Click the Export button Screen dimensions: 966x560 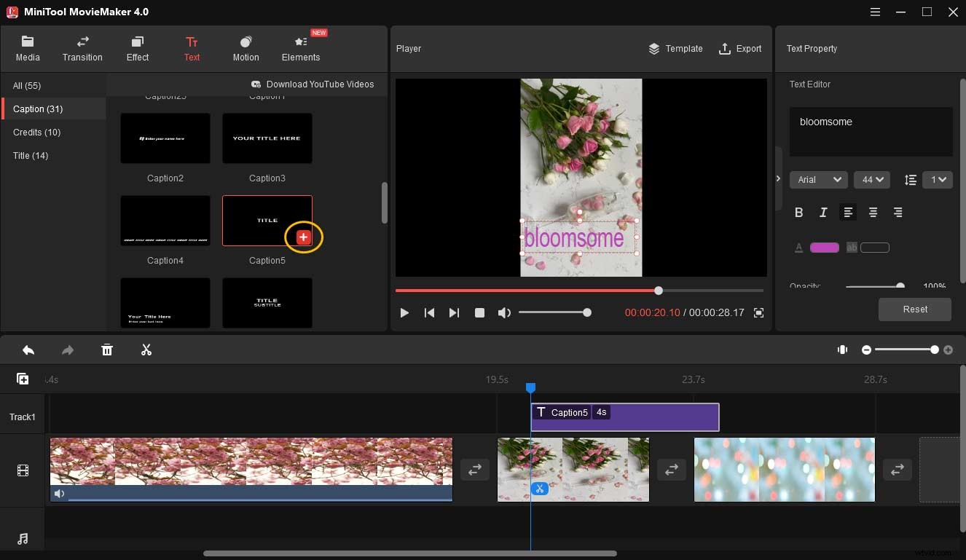coord(740,48)
